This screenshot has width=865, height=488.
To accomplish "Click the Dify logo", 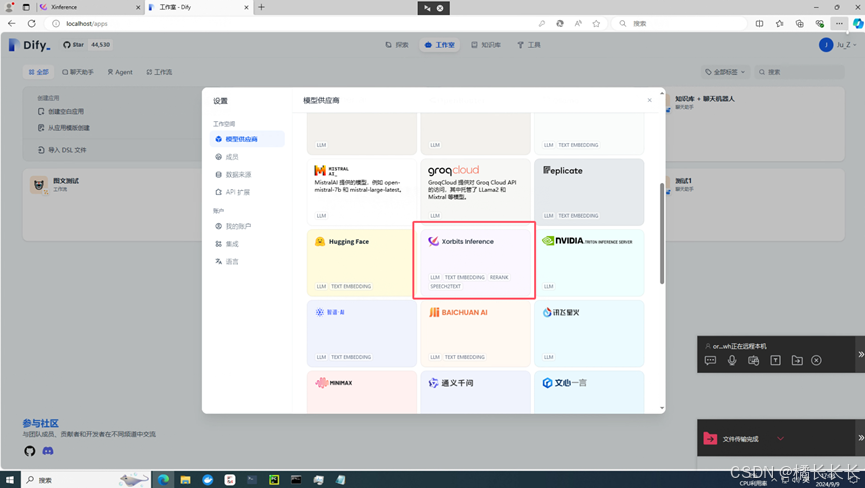I will (x=30, y=45).
